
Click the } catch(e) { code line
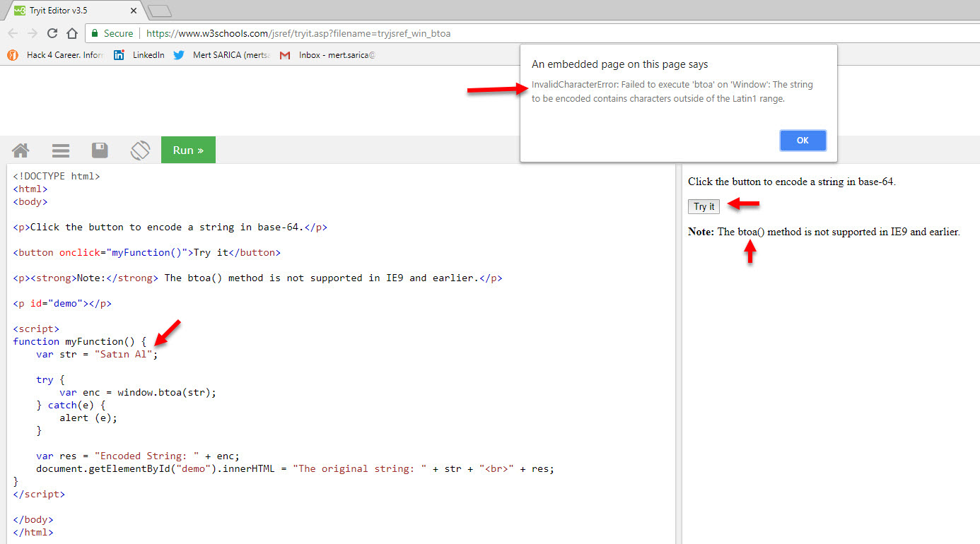(71, 405)
